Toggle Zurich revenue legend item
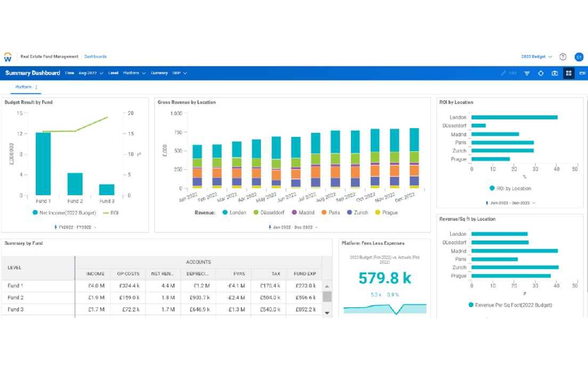This screenshot has height=368, width=588. pyautogui.click(x=357, y=213)
